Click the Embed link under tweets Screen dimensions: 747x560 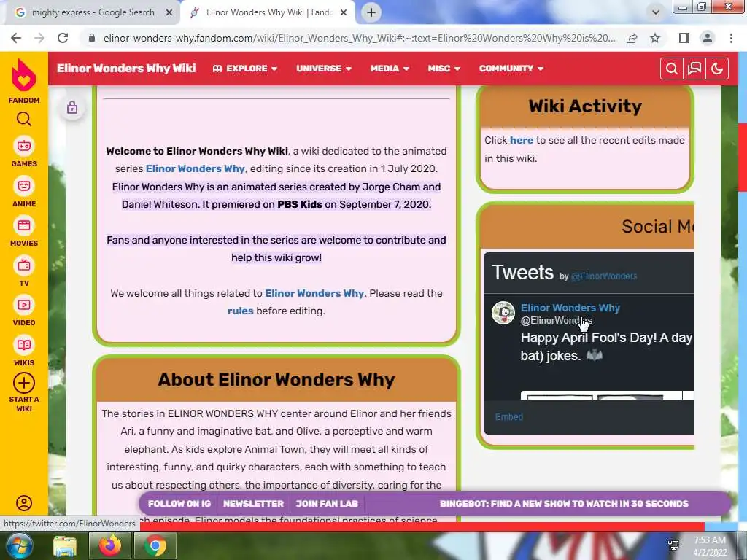508,417
